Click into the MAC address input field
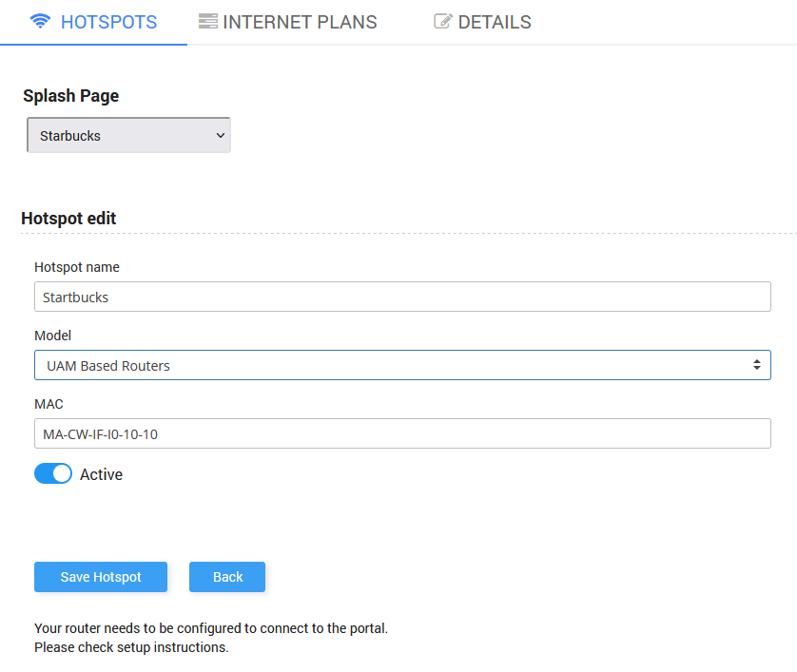 click(401, 433)
